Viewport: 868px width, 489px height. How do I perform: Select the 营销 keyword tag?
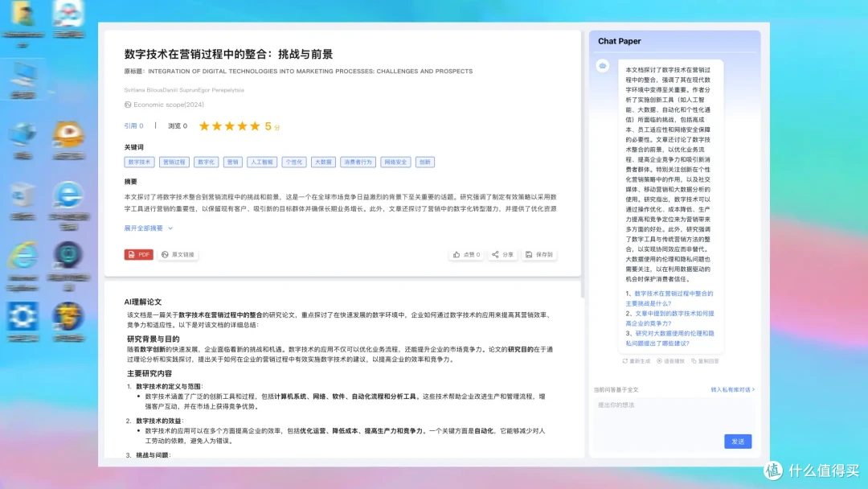tap(232, 162)
